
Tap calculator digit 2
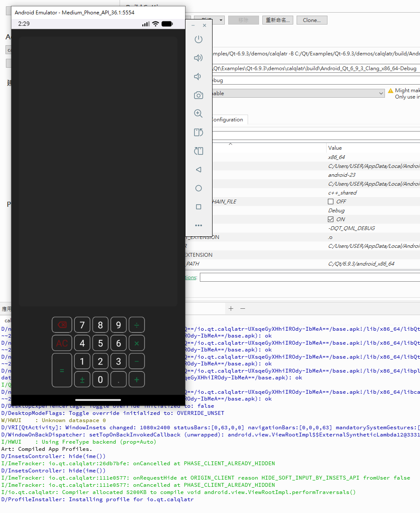100,361
